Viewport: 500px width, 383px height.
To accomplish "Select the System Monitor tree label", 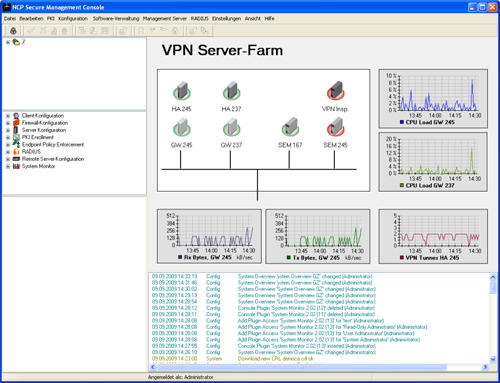I will (x=38, y=166).
